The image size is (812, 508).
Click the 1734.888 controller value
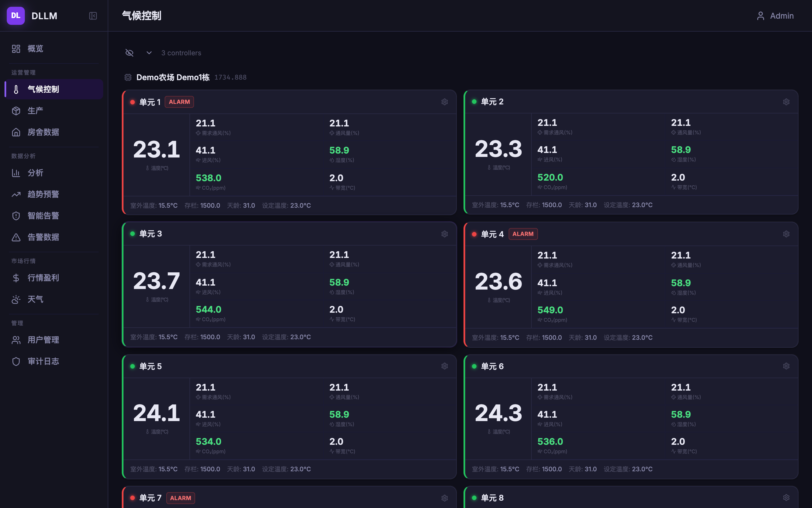pyautogui.click(x=231, y=77)
